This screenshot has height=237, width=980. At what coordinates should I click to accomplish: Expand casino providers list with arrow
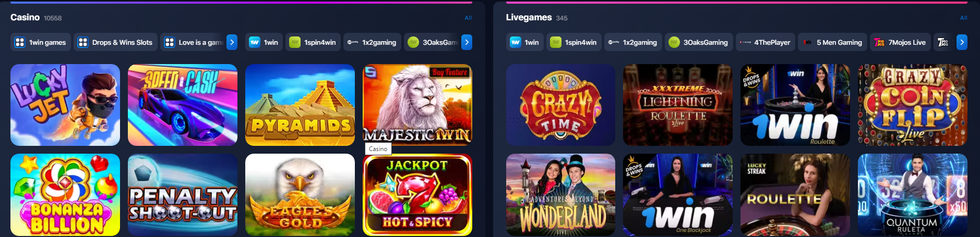tap(467, 42)
